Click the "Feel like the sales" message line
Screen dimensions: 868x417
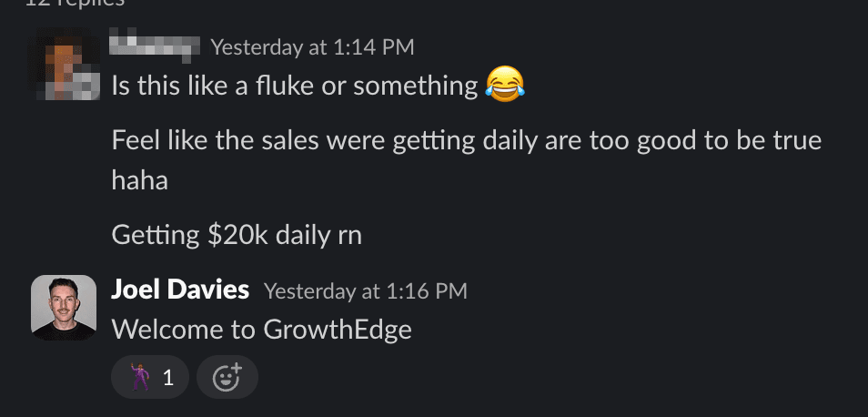466,141
